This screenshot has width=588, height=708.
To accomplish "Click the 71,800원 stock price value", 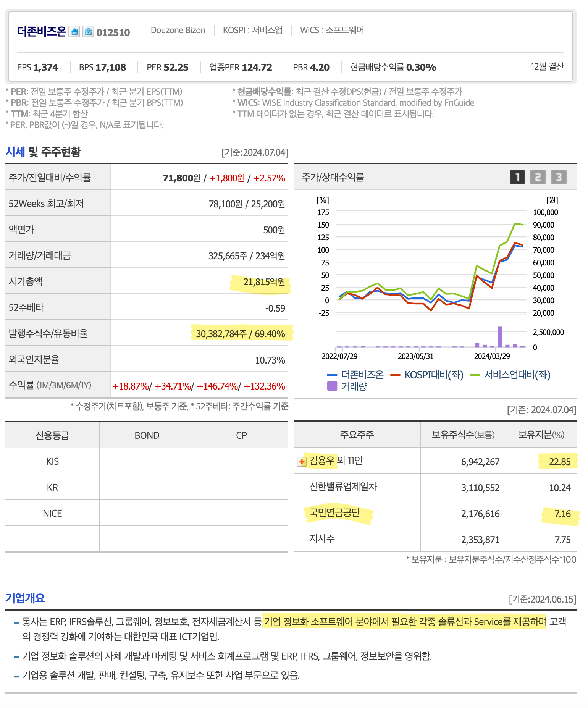I will 181,178.
